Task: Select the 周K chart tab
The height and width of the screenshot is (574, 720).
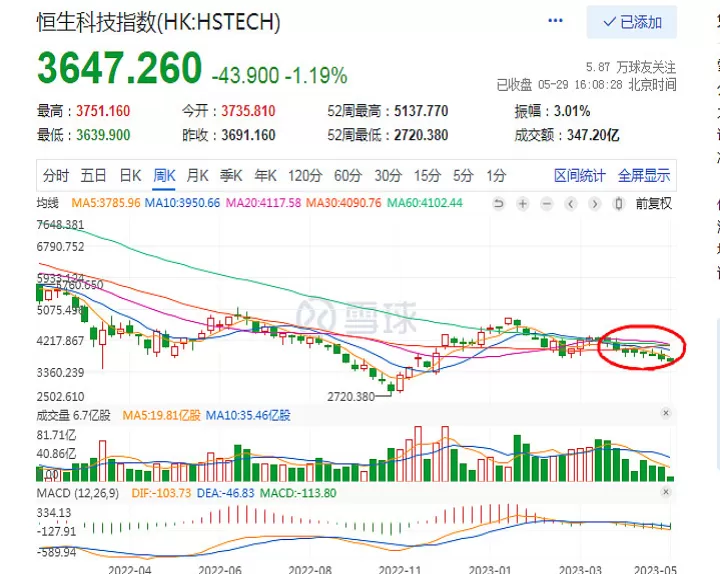Action: (164, 176)
